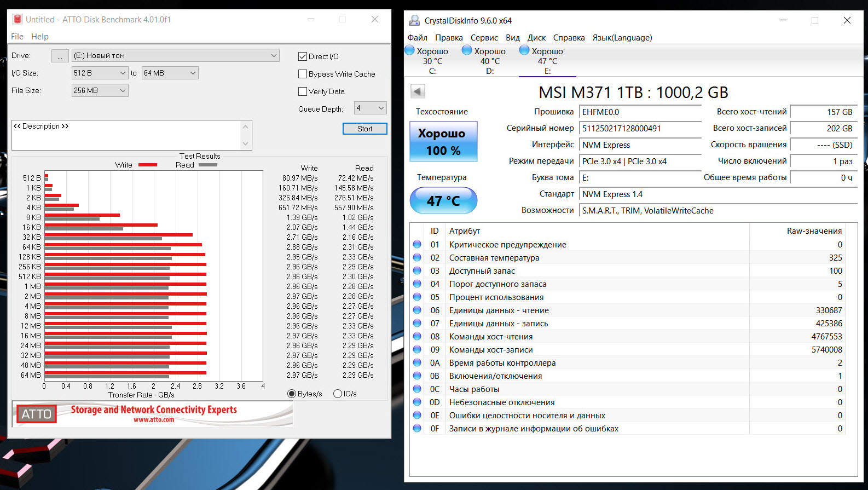The image size is (868, 490).
Task: Click status orb for attribute 03 available spare
Action: click(x=417, y=271)
